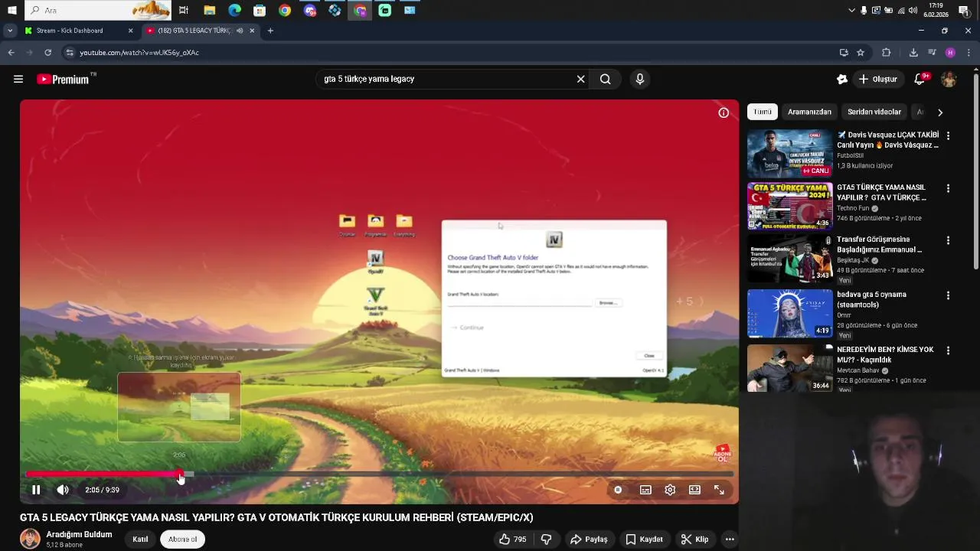
Task: Show more filter chips with right arrow
Action: (x=940, y=112)
